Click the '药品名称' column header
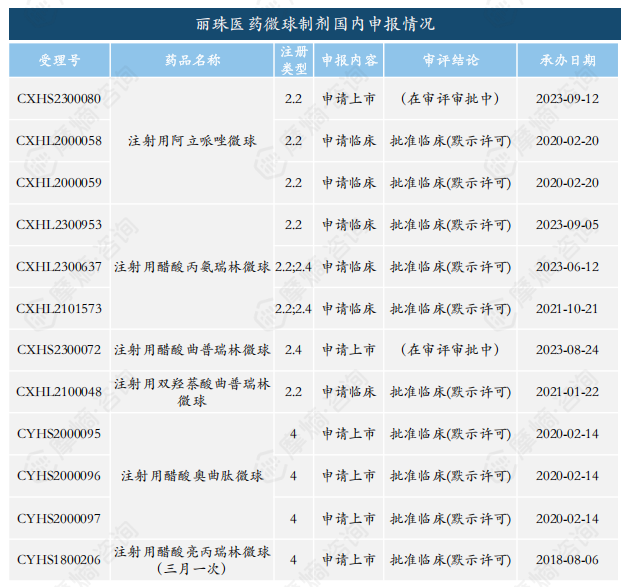The width and height of the screenshot is (627, 587). (x=192, y=60)
